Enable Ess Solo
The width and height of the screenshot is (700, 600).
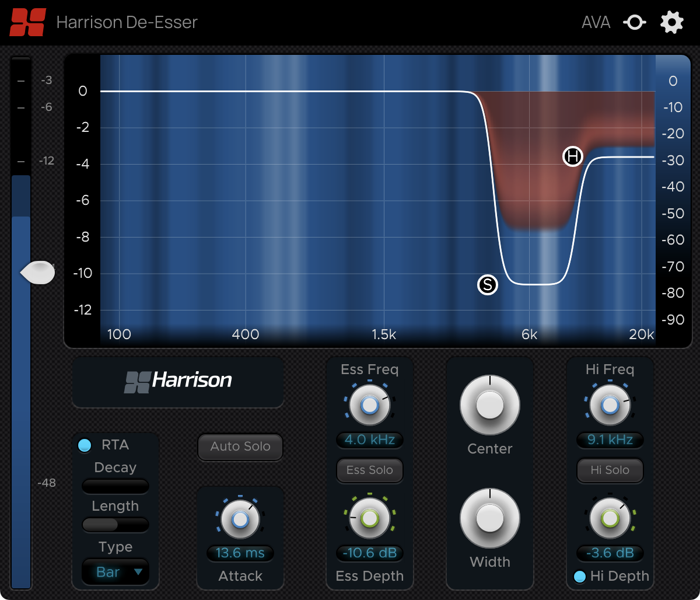point(370,470)
